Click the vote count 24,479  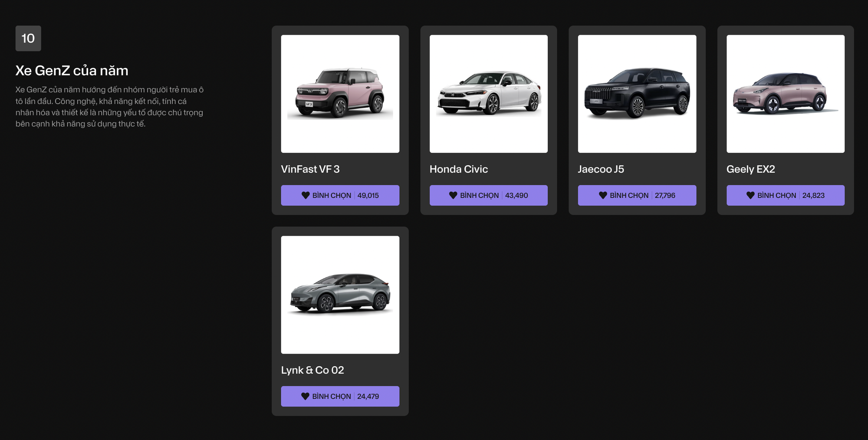pos(368,396)
